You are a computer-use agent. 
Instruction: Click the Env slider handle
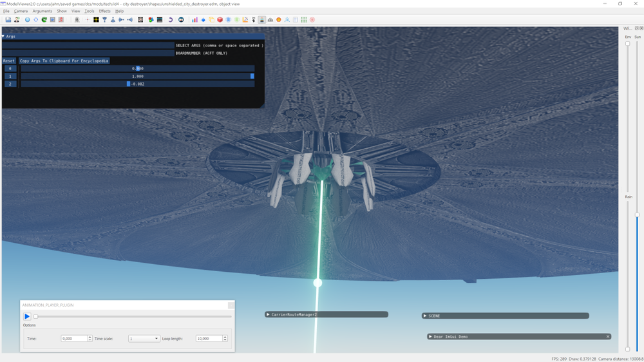click(627, 44)
